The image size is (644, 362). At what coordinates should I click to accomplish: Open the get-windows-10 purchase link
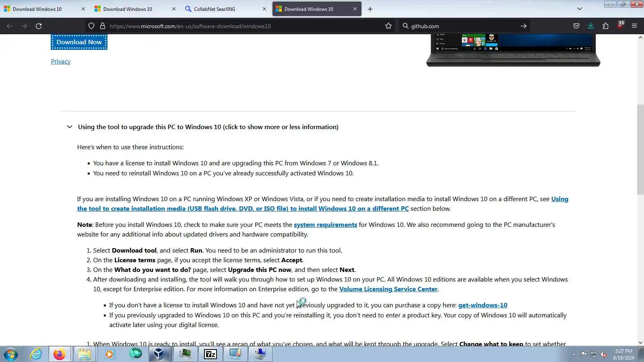(483, 305)
